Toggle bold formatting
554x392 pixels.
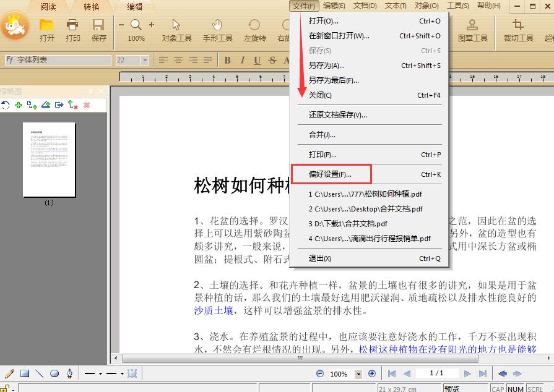tap(228, 61)
